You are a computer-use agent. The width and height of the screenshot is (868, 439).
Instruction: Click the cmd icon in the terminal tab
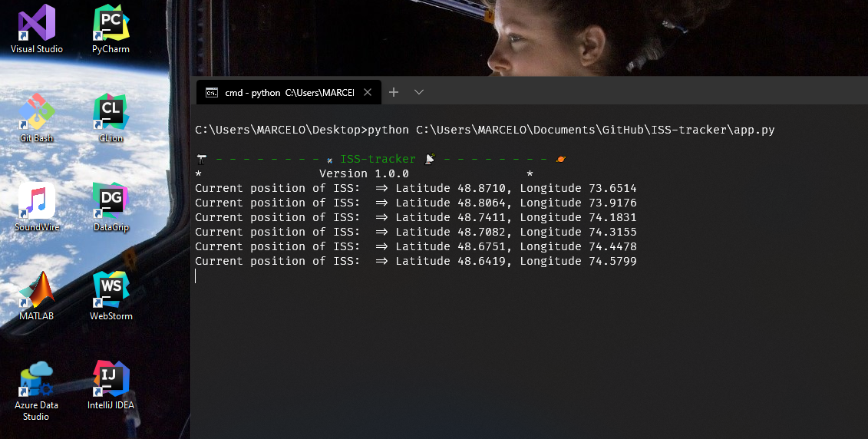pyautogui.click(x=211, y=93)
